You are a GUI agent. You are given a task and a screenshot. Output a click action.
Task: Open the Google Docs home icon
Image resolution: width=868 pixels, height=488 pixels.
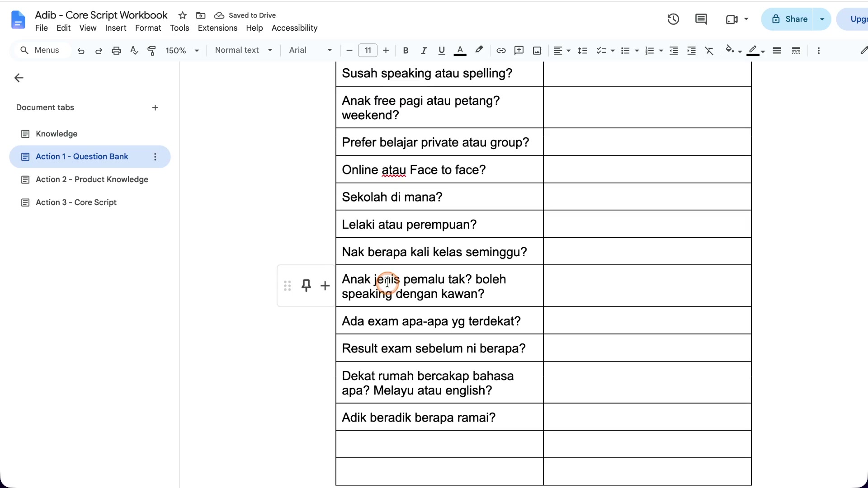point(18,20)
